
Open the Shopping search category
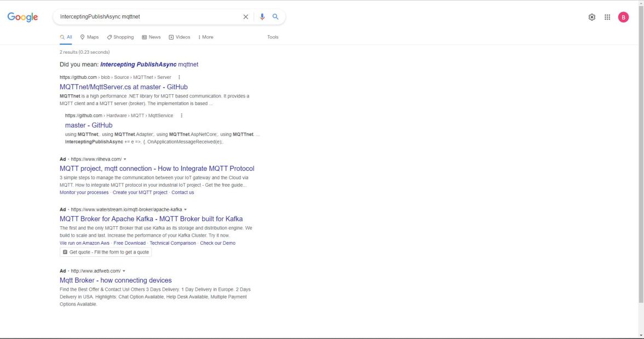121,37
